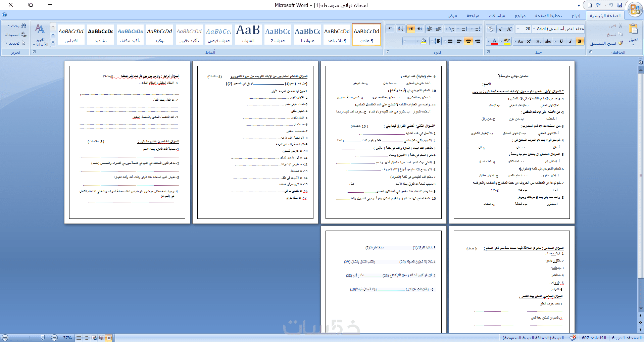This screenshot has width=644, height=342.
Task: Toggle Bold formatting
Action: click(580, 41)
